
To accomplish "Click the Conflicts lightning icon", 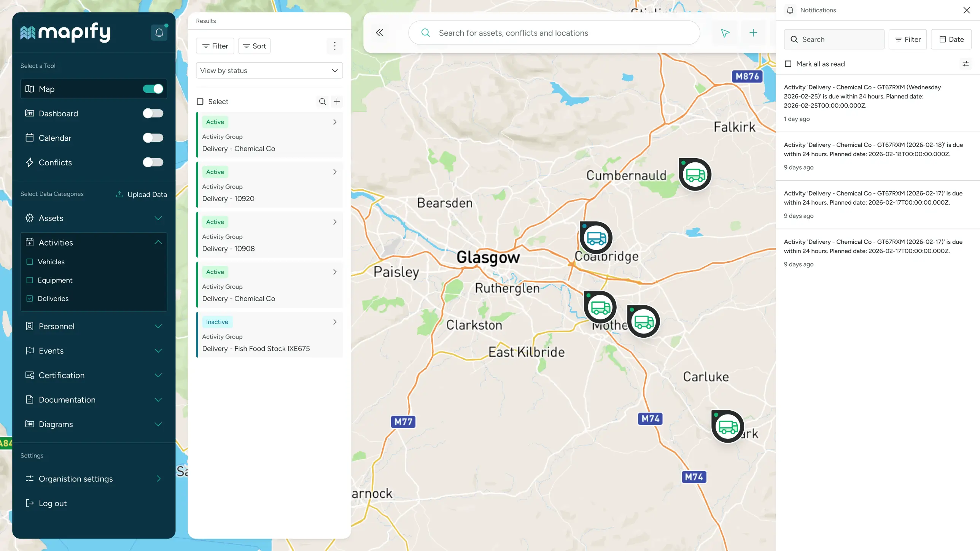I will tap(30, 162).
